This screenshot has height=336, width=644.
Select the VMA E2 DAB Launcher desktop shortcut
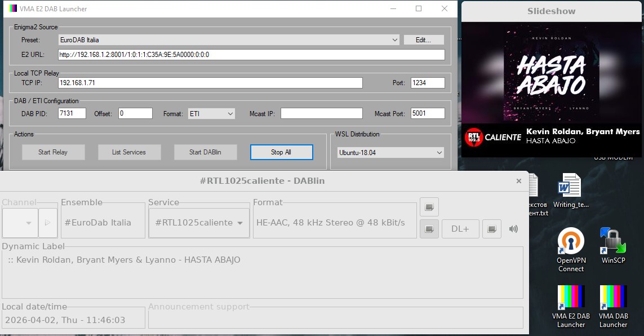[x=571, y=307]
